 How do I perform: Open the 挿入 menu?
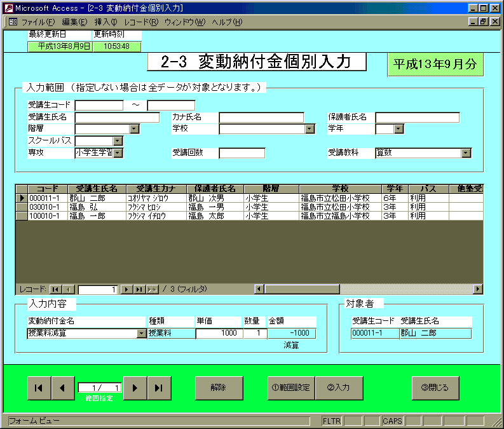coord(106,22)
